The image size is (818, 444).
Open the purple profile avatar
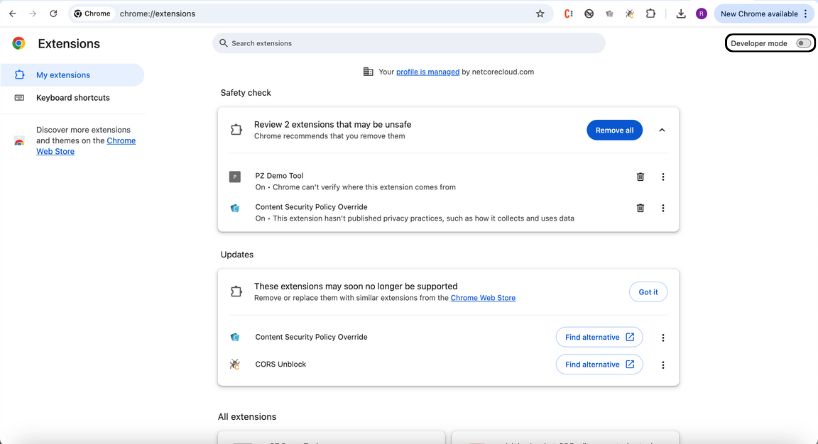pyautogui.click(x=701, y=14)
